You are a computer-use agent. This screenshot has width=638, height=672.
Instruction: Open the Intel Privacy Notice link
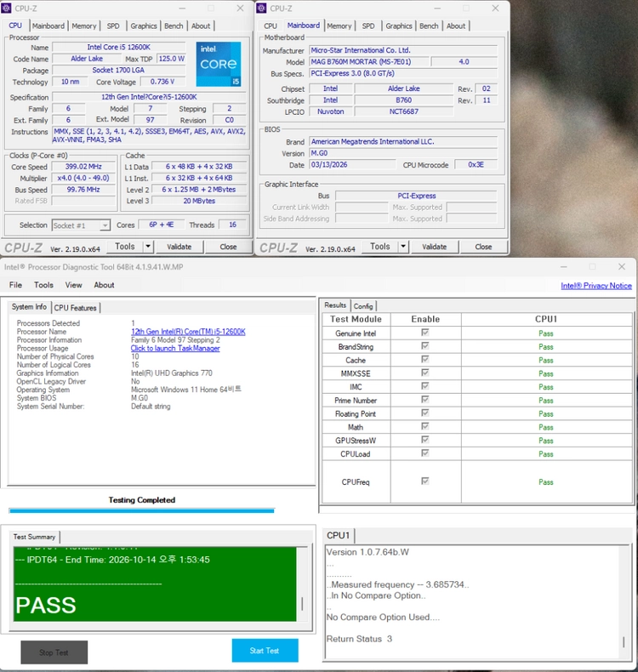pos(596,286)
